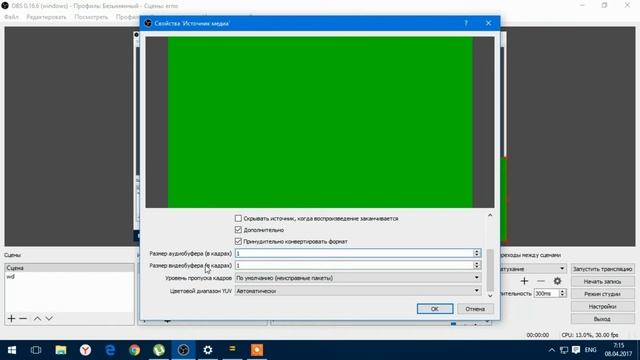
Task: Open transition properties gear icon
Action: coord(557,281)
